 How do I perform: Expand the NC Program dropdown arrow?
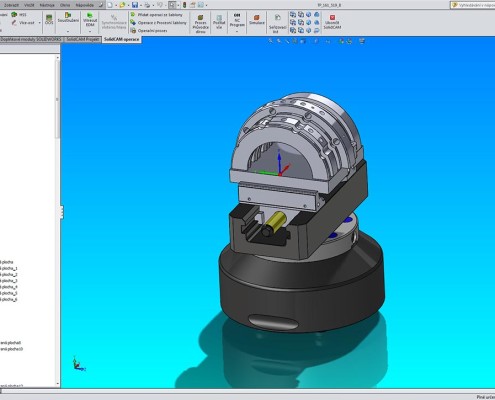coord(237,31)
